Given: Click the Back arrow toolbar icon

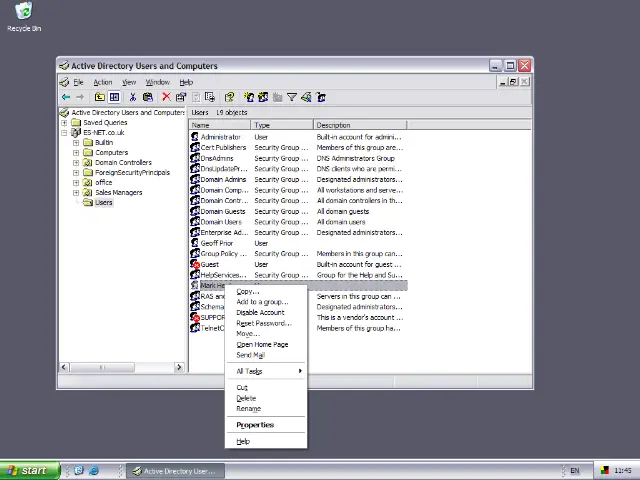Looking at the screenshot, I should [x=66, y=97].
